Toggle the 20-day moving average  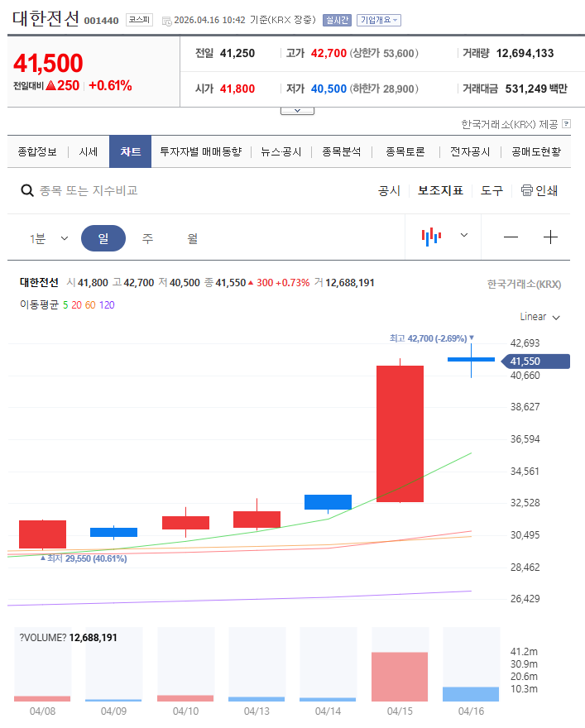(77, 305)
